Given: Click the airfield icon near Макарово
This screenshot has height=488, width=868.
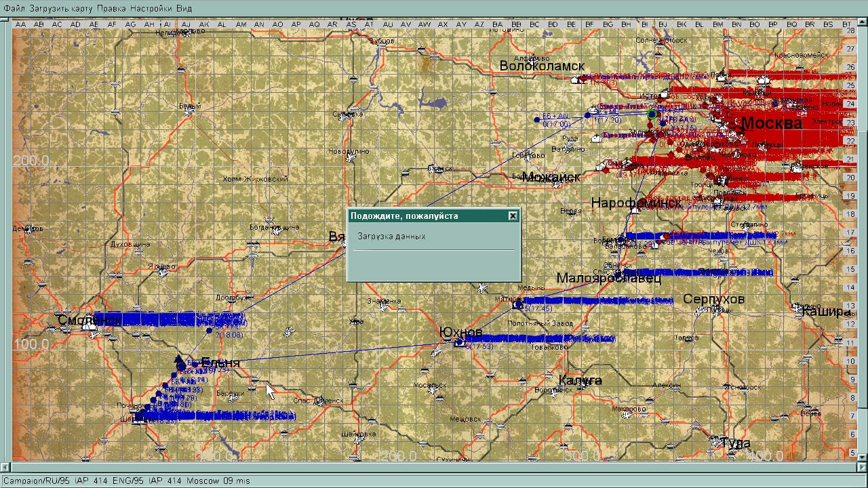Looking at the screenshot, I should (627, 413).
